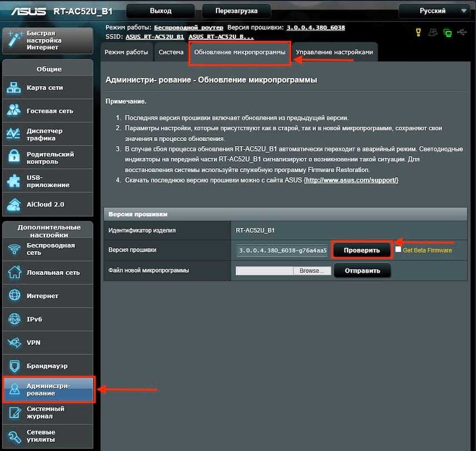The height and width of the screenshot is (451, 476).
Task: Click the ASUS_RT-AC52U_B... second SSID link
Action: (221, 37)
